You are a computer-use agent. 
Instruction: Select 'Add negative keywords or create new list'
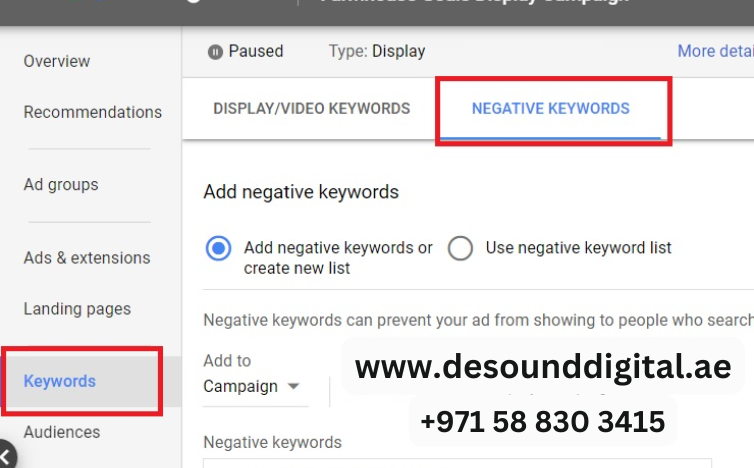pos(218,248)
